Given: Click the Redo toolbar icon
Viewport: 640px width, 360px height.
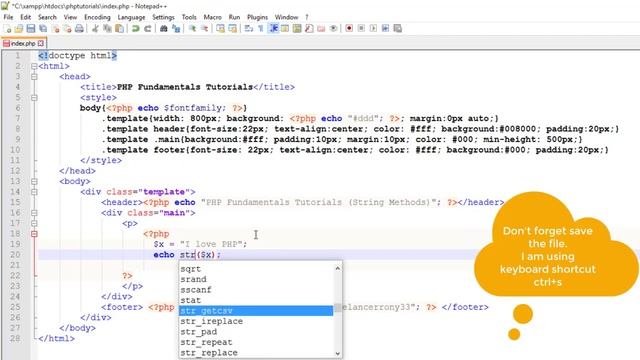Looking at the screenshot, I should tap(148, 29).
